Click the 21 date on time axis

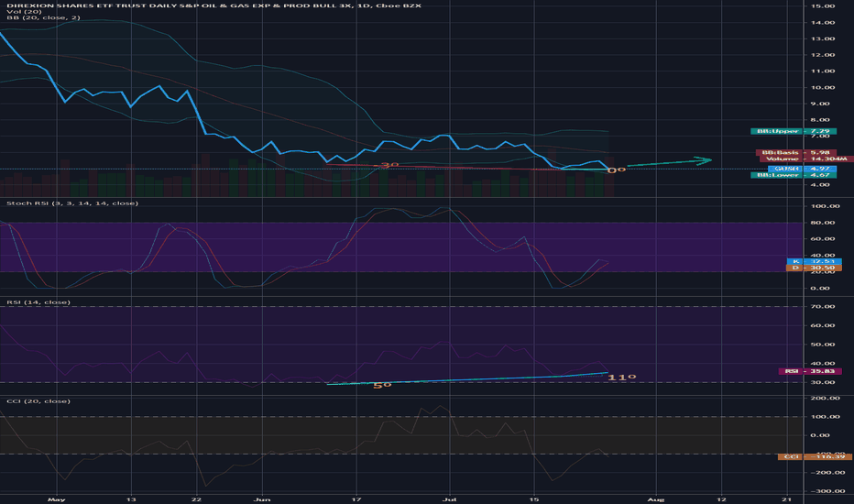[786, 499]
